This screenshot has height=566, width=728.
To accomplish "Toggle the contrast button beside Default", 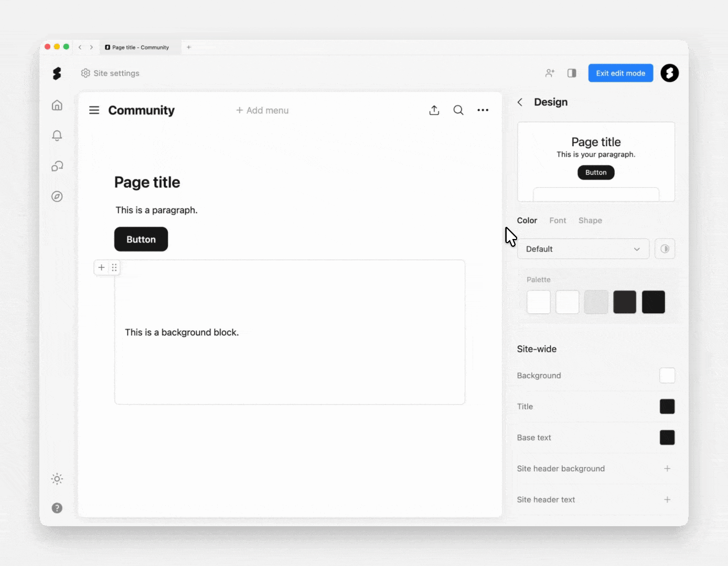I will (665, 249).
